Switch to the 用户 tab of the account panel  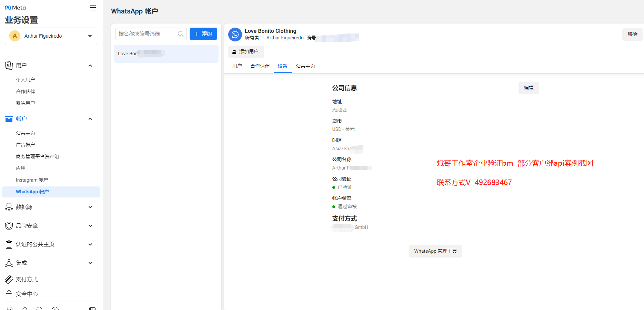click(x=237, y=66)
